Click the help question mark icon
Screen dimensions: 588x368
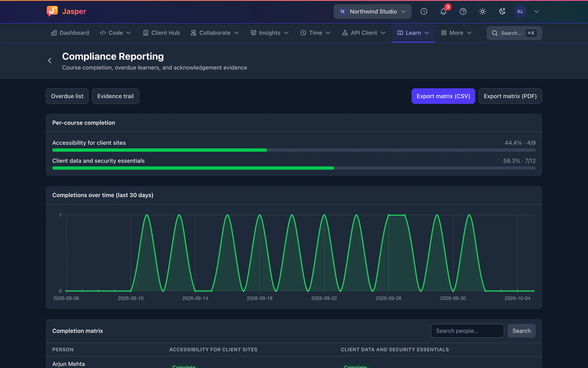[x=463, y=11]
